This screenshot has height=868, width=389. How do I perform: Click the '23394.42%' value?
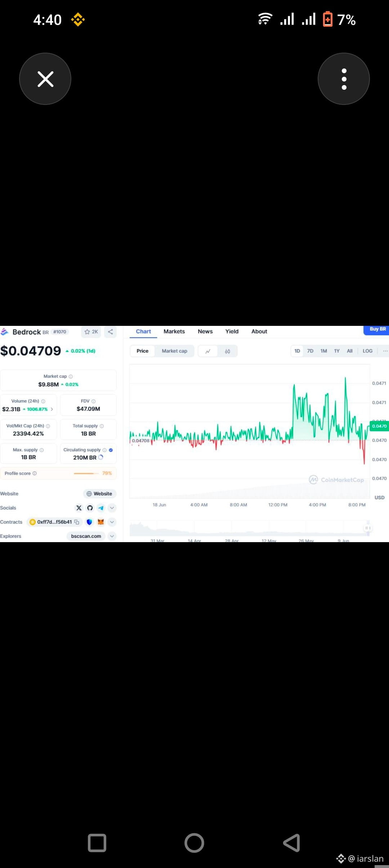click(28, 434)
